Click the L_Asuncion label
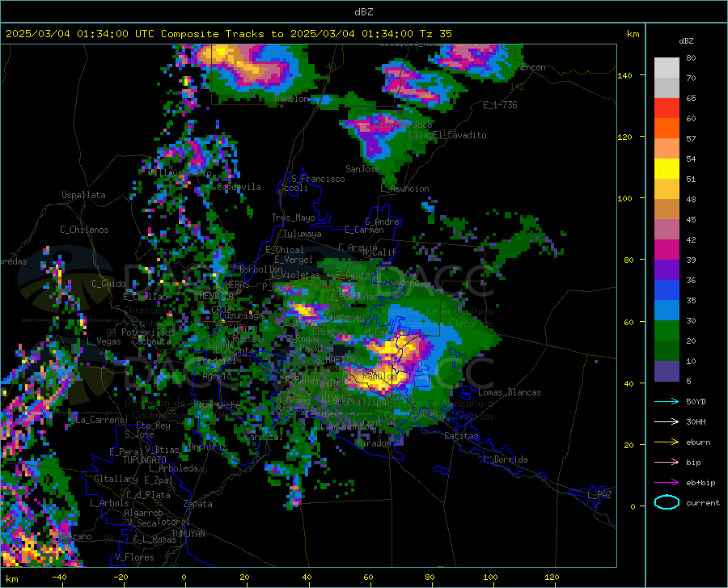This screenshot has height=588, width=728. [x=404, y=188]
